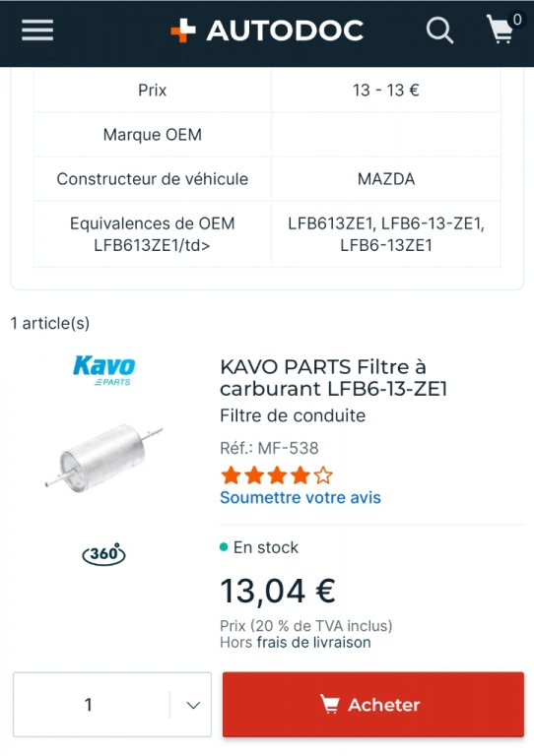The height and width of the screenshot is (756, 534).
Task: Click the fuel filter product thumbnail
Action: coord(104,457)
